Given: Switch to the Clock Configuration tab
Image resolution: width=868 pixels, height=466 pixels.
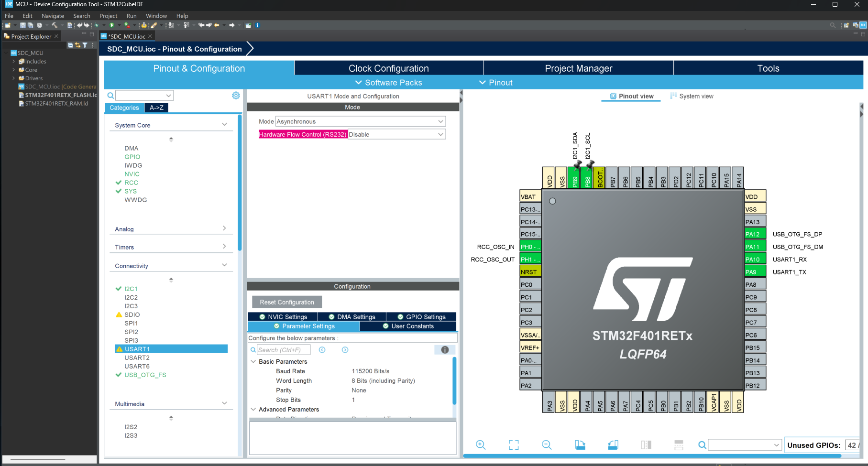Looking at the screenshot, I should click(x=388, y=68).
